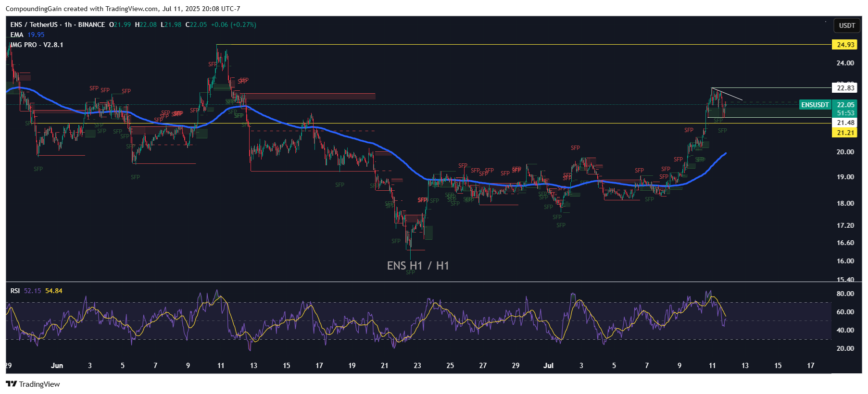Select the IMG PRO - V2.8.1 indicator label
Viewport: 868px width, 394px height.
click(37, 45)
